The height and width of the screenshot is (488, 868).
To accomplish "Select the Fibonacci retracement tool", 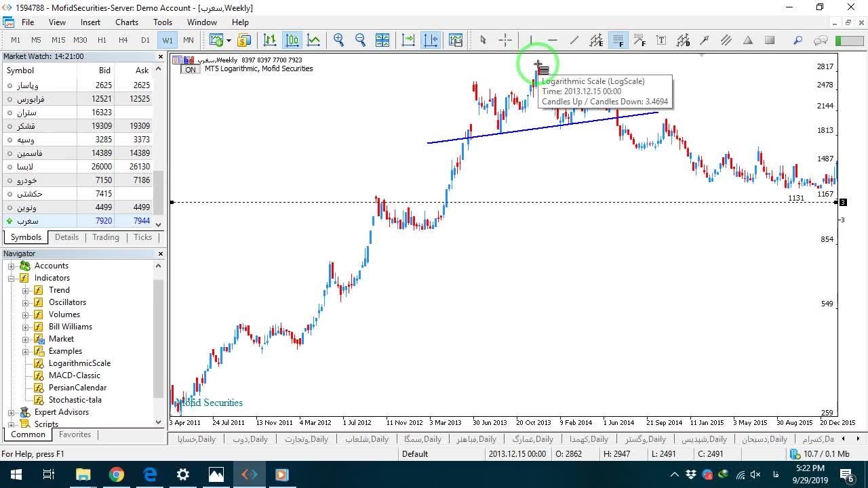I will pos(618,40).
